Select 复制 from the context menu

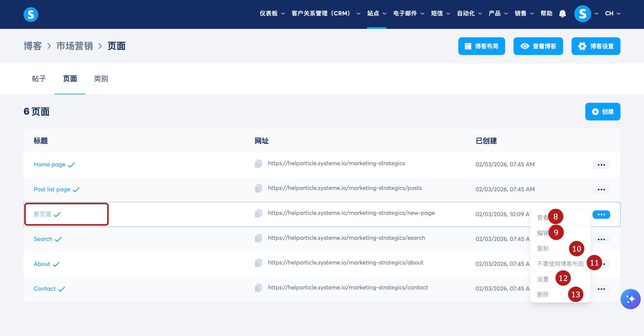(543, 248)
